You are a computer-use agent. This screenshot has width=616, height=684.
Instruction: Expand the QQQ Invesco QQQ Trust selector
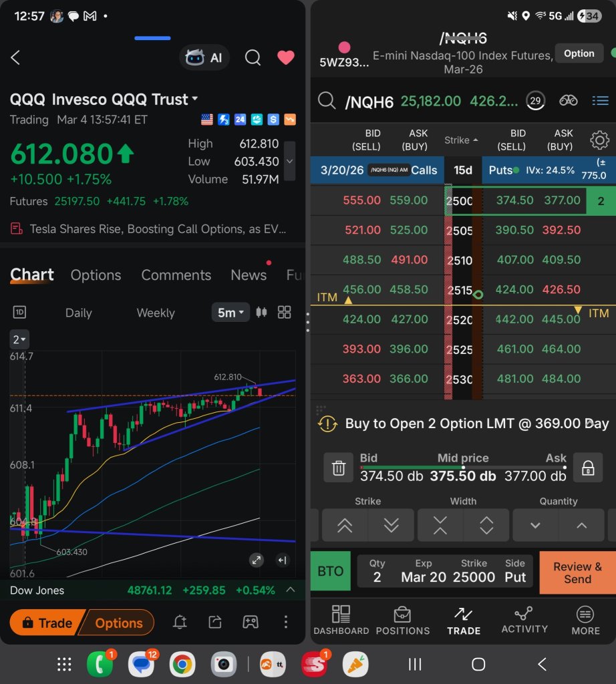pyautogui.click(x=104, y=100)
